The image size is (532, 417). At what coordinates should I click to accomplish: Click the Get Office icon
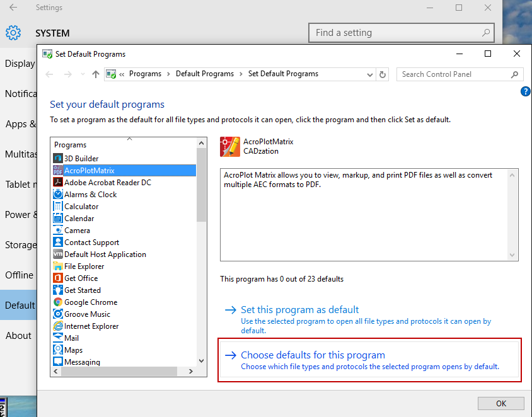[x=58, y=278]
